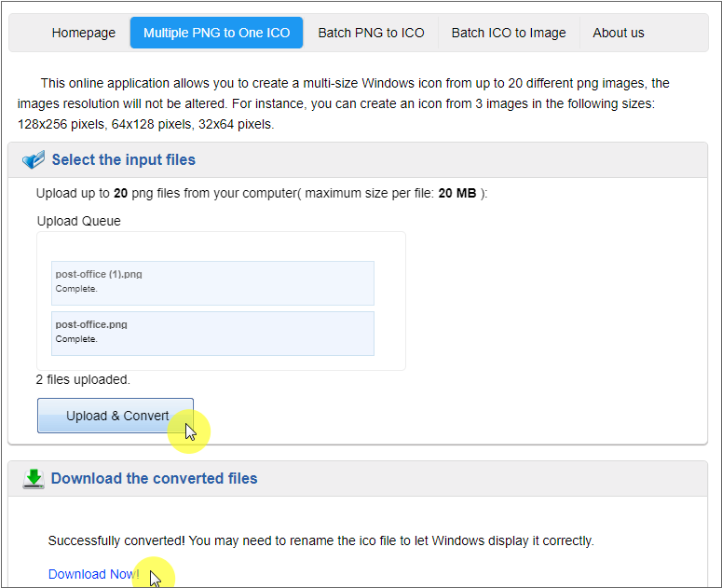Click the Select the input files heading
Image resolution: width=722 pixels, height=588 pixels.
coord(124,160)
